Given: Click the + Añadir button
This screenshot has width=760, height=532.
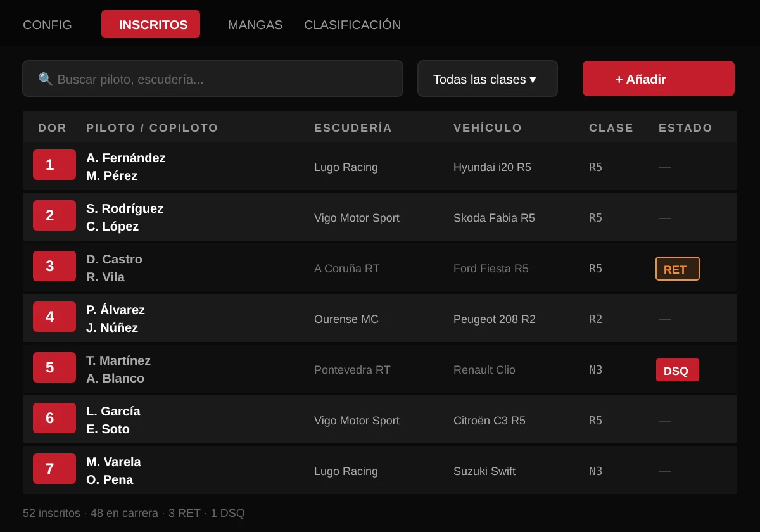Looking at the screenshot, I should click(659, 79).
